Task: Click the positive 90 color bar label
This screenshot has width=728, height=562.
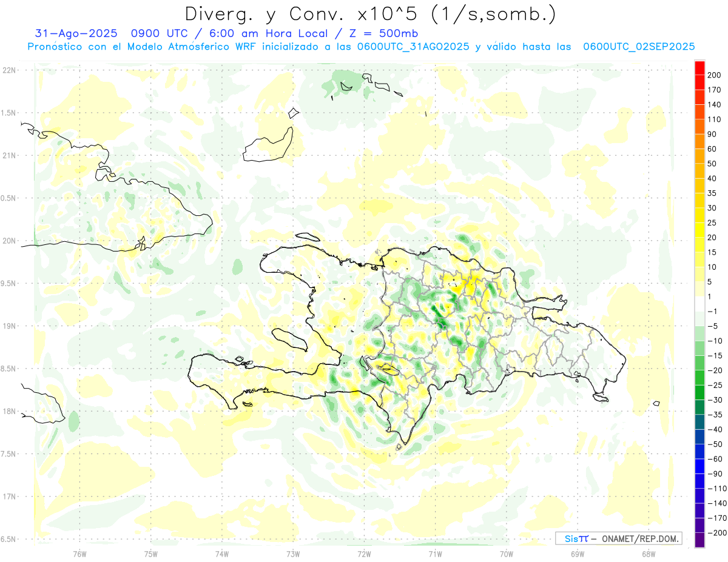Action: pyautogui.click(x=712, y=134)
